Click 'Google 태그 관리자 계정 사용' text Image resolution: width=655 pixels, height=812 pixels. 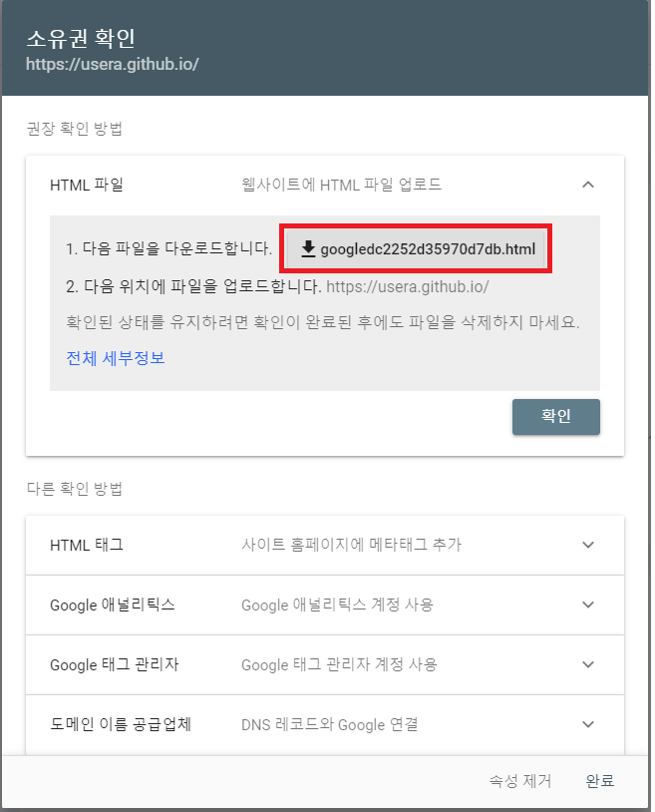[x=339, y=665]
